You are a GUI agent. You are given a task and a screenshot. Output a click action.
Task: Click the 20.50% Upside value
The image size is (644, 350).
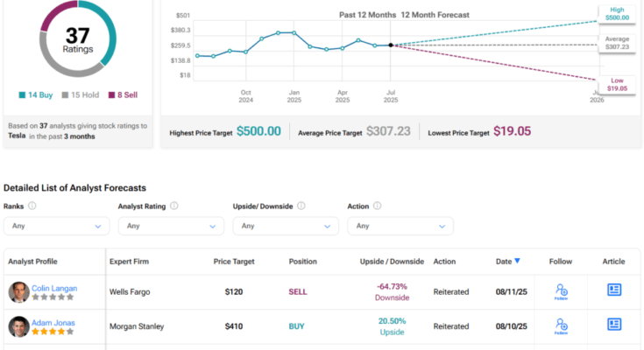pos(392,326)
